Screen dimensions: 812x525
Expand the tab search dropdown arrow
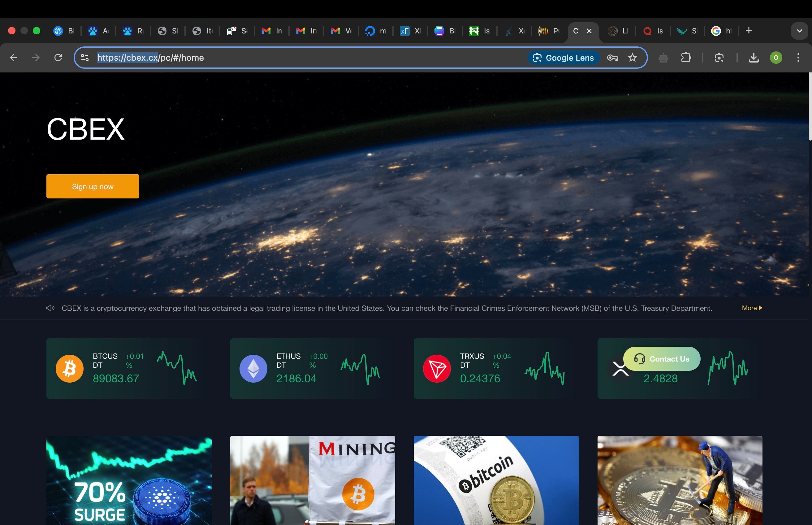tap(799, 31)
